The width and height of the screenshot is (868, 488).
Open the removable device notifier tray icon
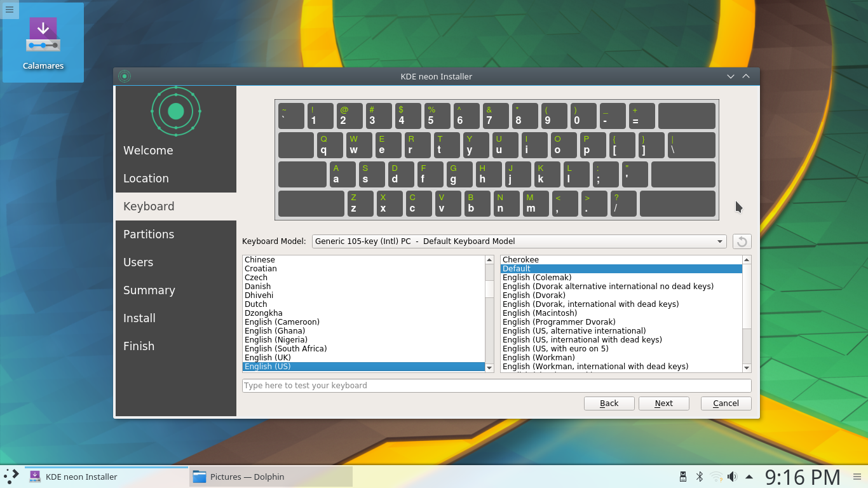click(x=683, y=477)
